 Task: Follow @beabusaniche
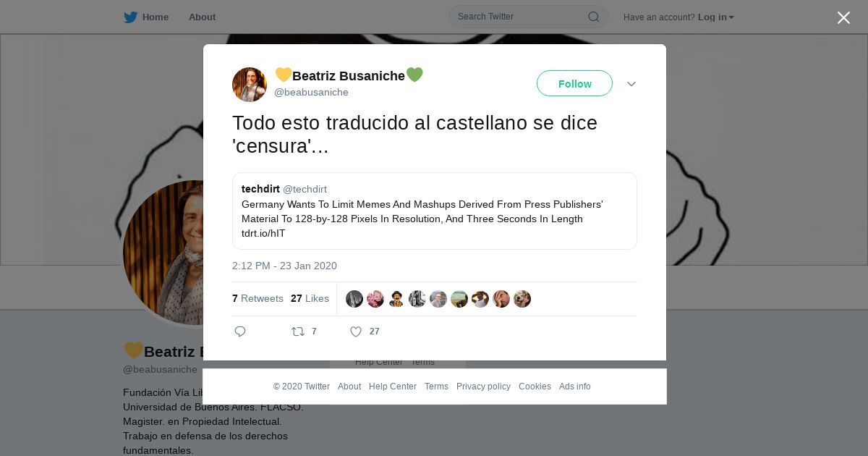point(574,83)
